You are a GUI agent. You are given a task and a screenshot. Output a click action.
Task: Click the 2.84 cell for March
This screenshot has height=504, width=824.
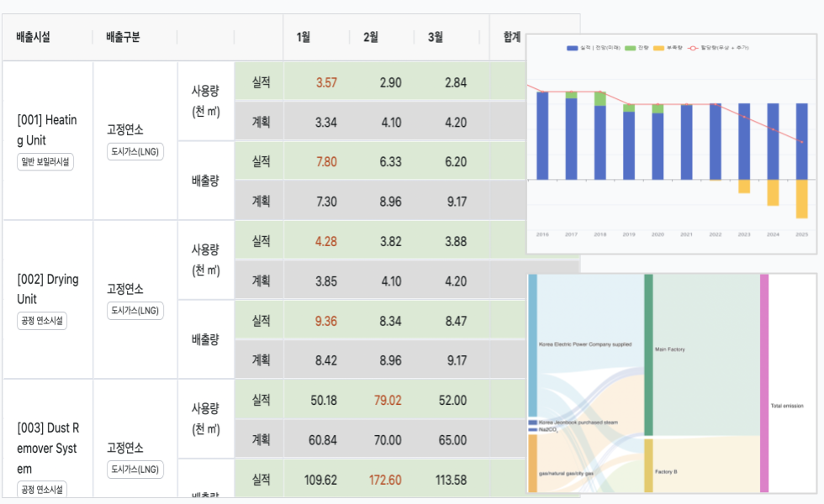(x=456, y=82)
